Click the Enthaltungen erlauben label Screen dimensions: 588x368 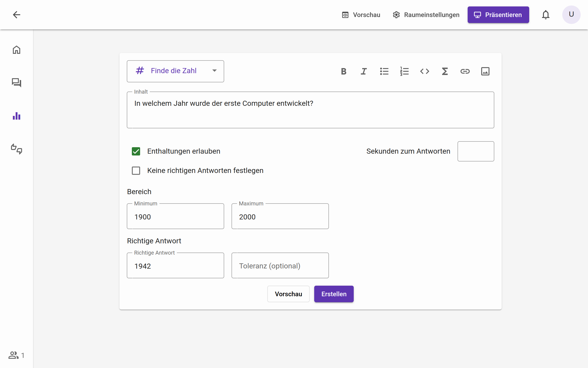[184, 151]
